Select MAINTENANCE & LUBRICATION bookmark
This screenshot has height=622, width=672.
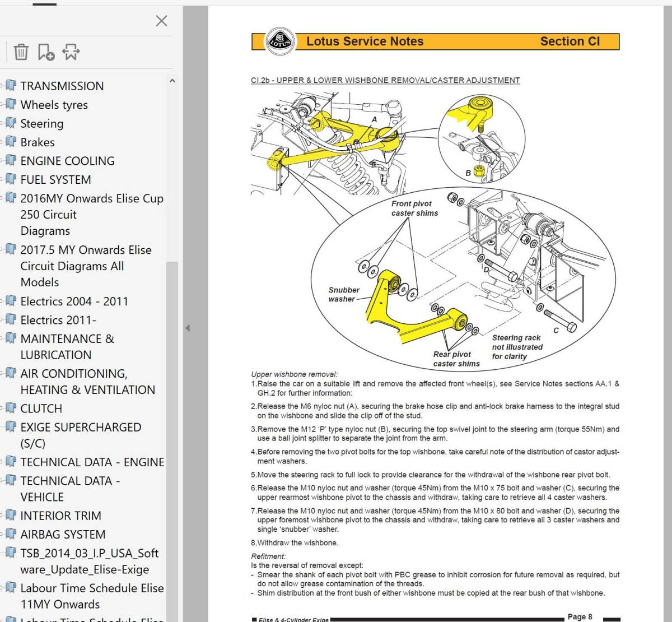(x=67, y=347)
